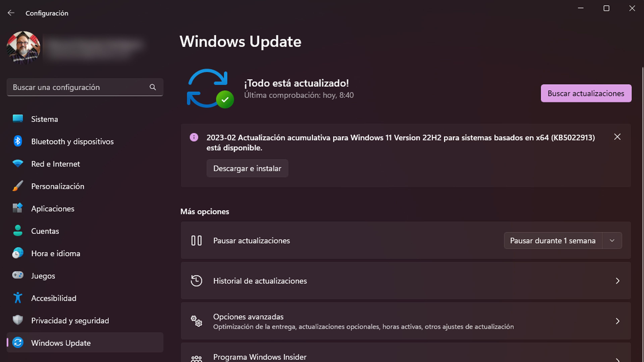Click the Privacidad y seguridad shield icon
644x362 pixels.
point(18,320)
